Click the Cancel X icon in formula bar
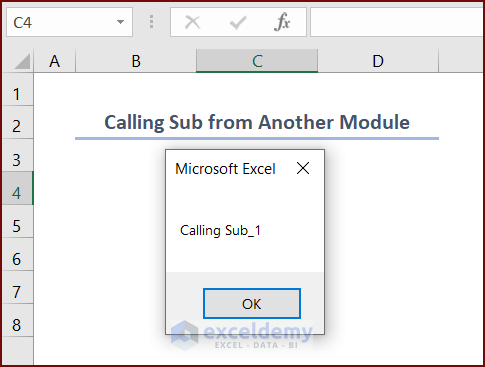The width and height of the screenshot is (485, 367). click(193, 22)
